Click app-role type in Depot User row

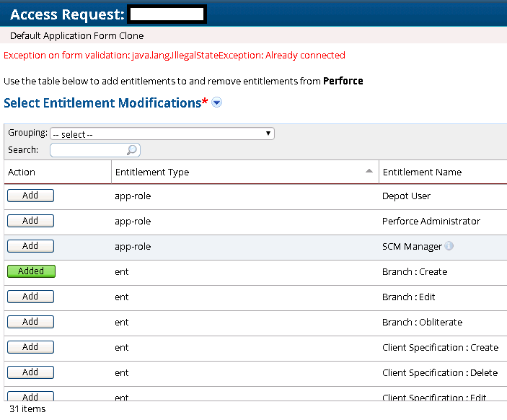point(133,196)
